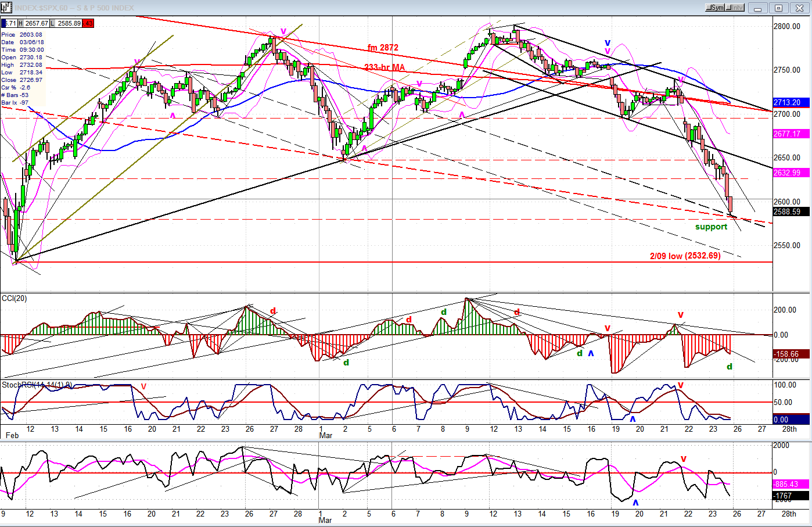Click the L 2585.89 low value field
The width and height of the screenshot is (812, 527).
[x=66, y=23]
